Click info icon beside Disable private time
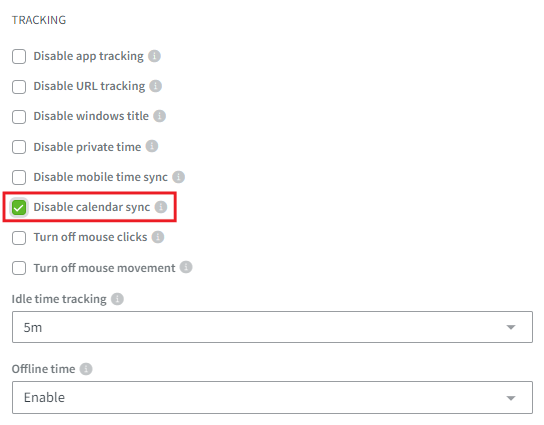 pos(152,146)
